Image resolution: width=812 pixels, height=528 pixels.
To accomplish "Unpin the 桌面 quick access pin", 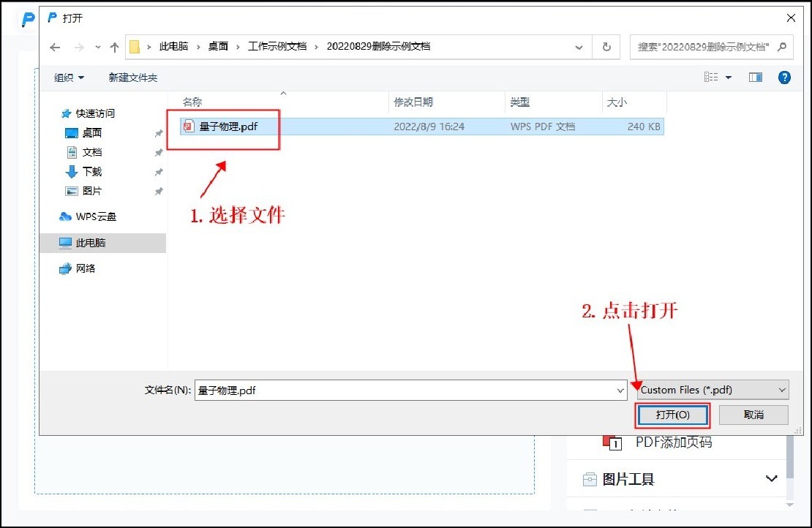I will tap(158, 132).
